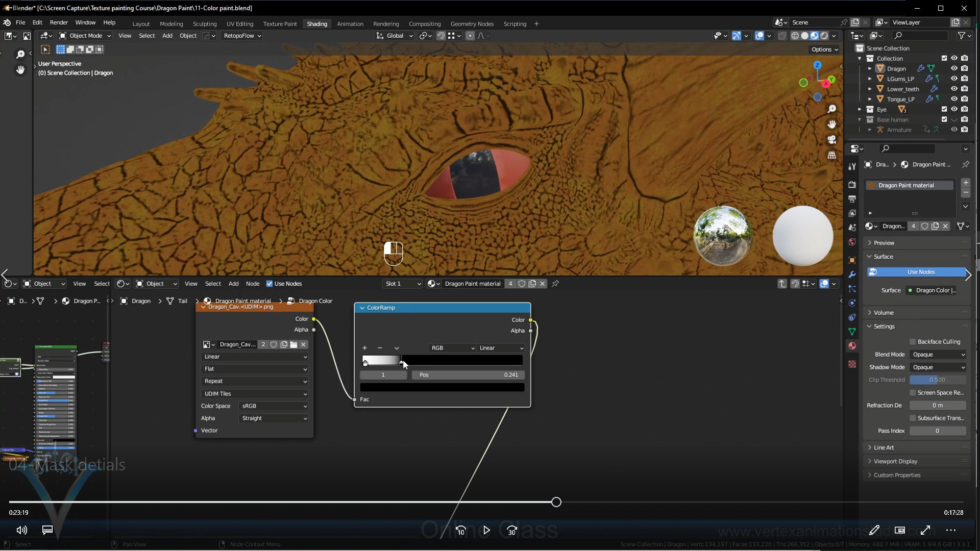Open the Color Space sRGB dropdown

[274, 406]
